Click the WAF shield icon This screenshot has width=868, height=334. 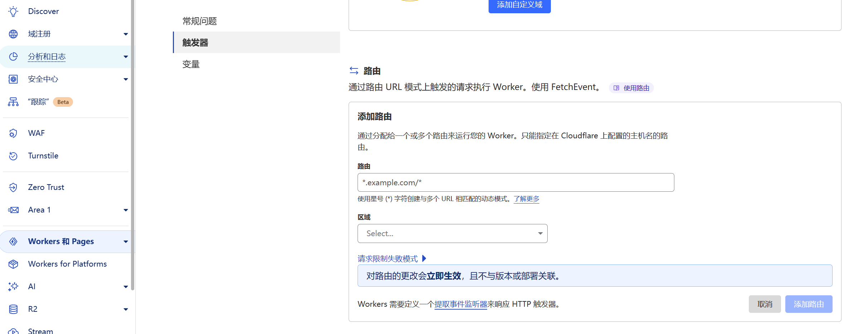tap(13, 133)
